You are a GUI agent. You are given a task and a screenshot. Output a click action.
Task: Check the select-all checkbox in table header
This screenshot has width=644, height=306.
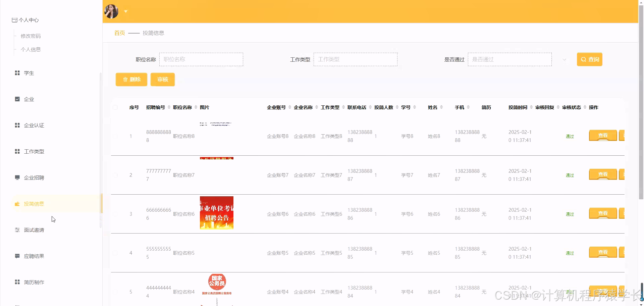(115, 107)
